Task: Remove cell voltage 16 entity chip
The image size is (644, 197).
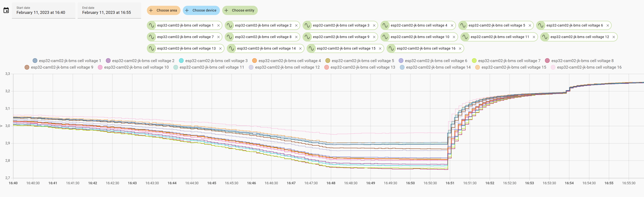Action: [460, 48]
